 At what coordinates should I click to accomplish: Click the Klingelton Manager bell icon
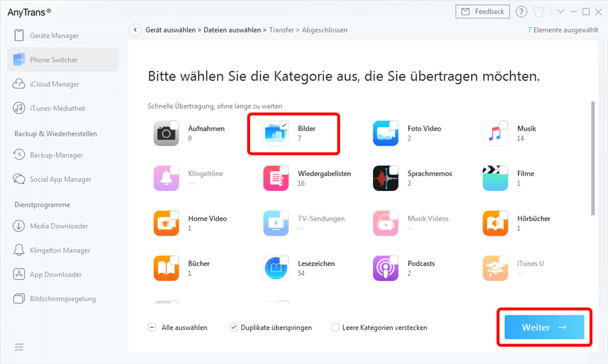pos(19,250)
